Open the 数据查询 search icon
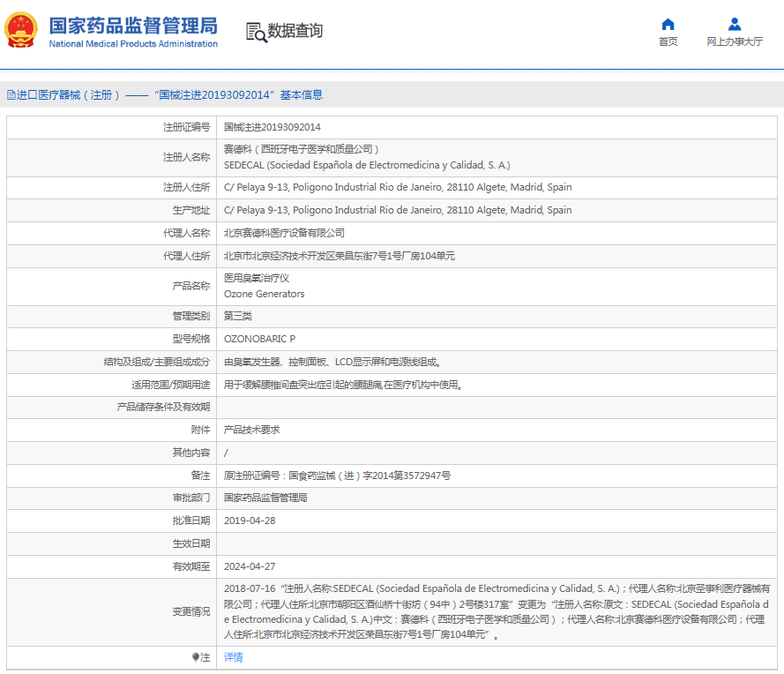This screenshot has height=674, width=784. tap(256, 32)
